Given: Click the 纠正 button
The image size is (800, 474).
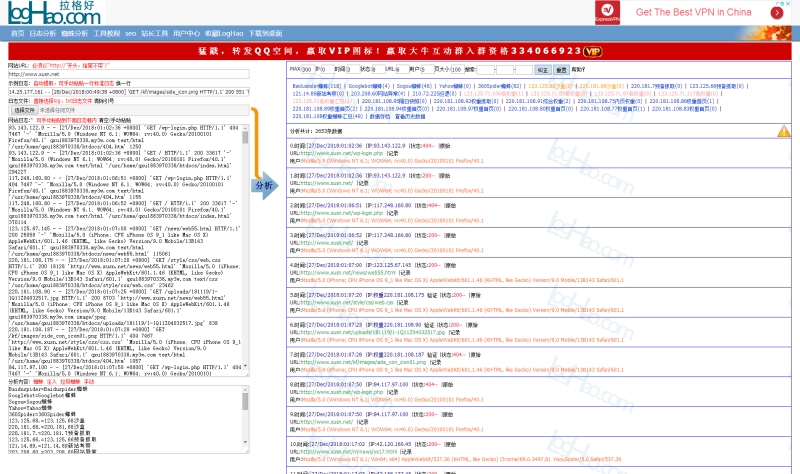Looking at the screenshot, I should click(x=542, y=70).
